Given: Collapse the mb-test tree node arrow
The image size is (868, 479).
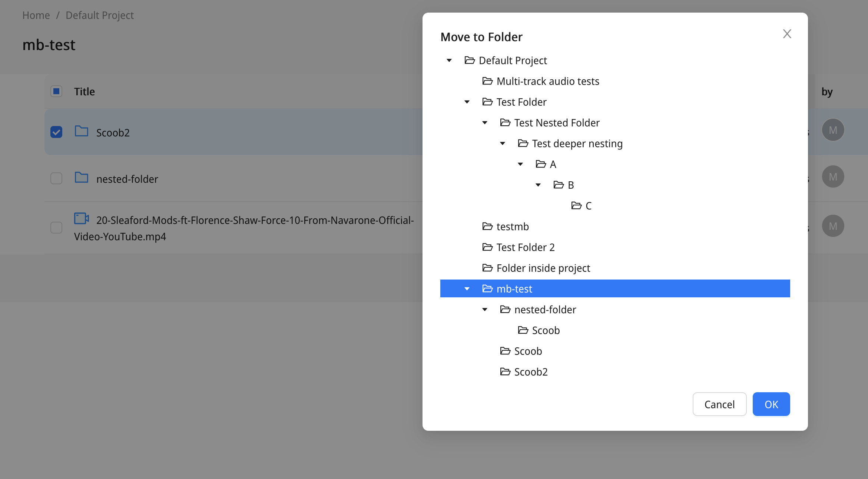Looking at the screenshot, I should [x=467, y=289].
